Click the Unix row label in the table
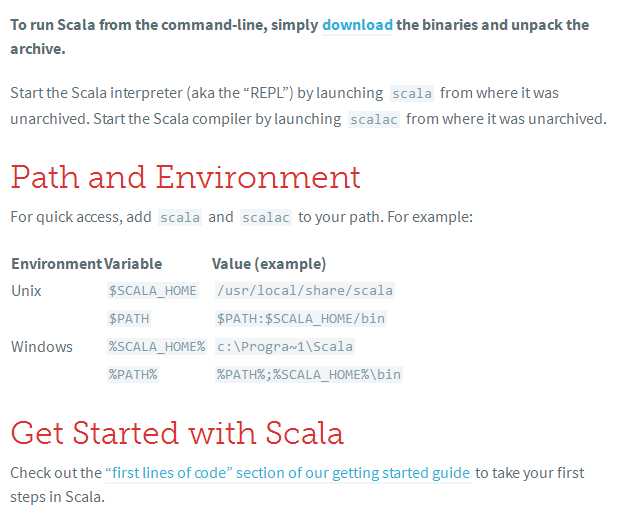 [x=26, y=291]
